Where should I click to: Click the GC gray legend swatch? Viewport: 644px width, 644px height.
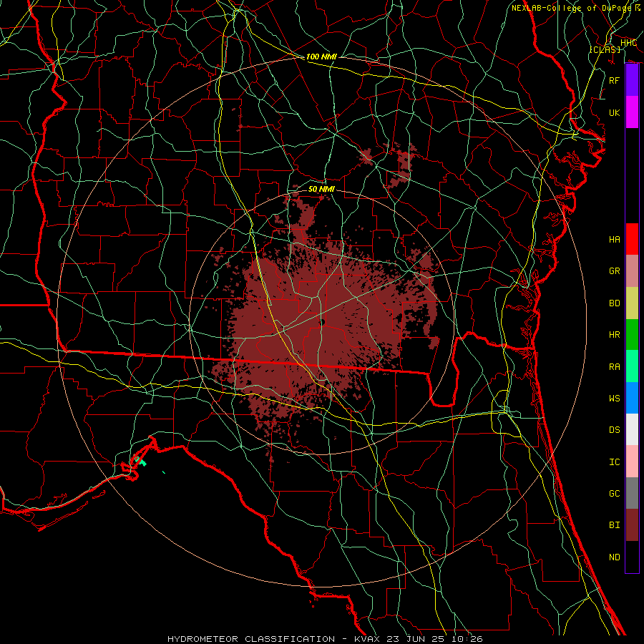click(632, 493)
